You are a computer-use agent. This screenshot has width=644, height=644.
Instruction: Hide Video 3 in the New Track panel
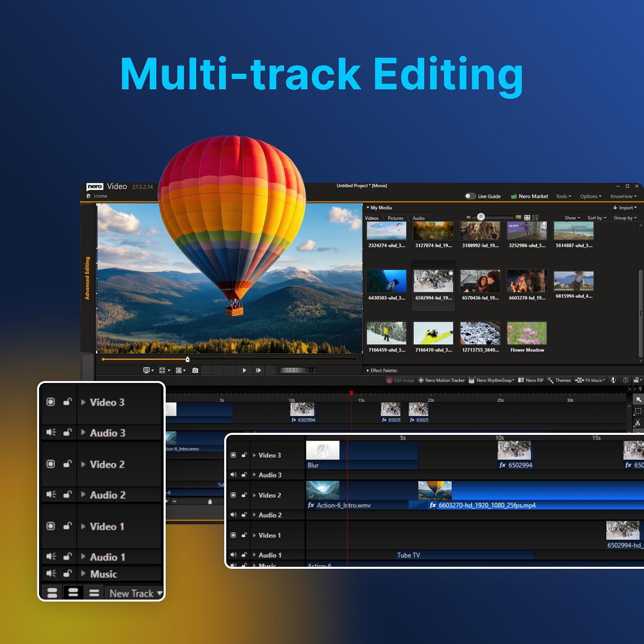51,402
